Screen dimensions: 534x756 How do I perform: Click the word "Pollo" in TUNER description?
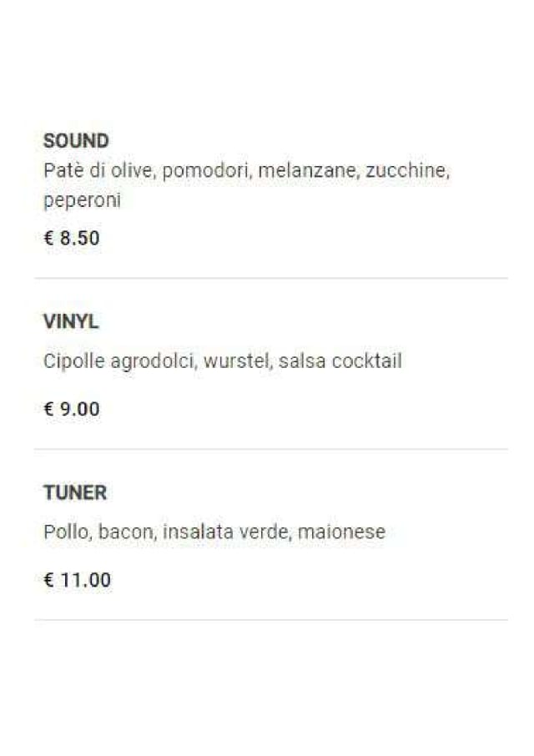click(x=67, y=532)
